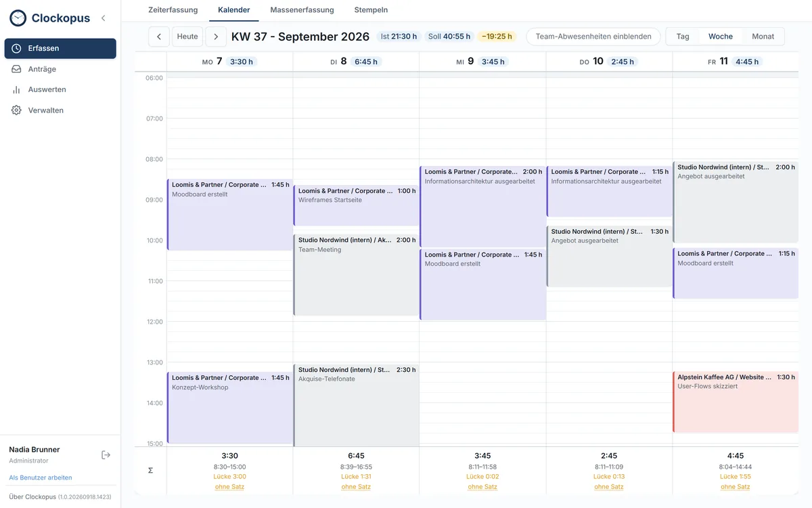Open the Verwalten settings section

pos(60,110)
